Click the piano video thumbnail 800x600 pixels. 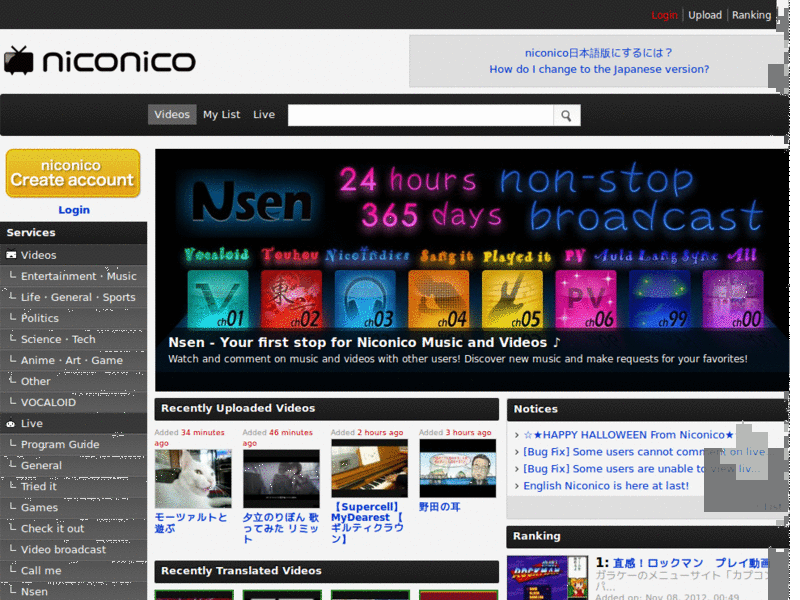pos(369,468)
